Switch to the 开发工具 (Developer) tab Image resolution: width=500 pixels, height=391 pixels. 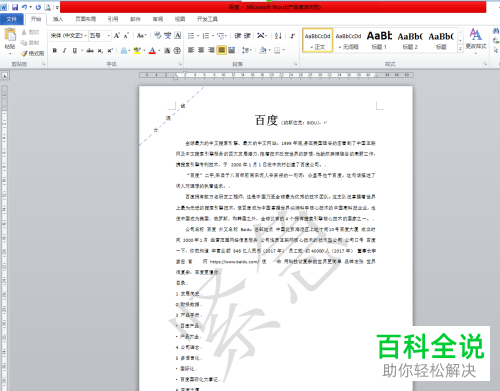(207, 19)
